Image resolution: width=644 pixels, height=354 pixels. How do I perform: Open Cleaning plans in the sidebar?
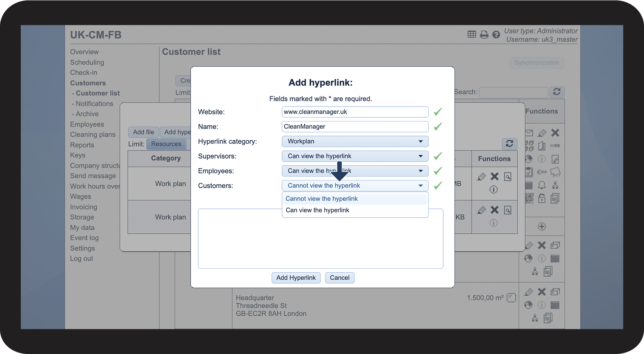93,135
